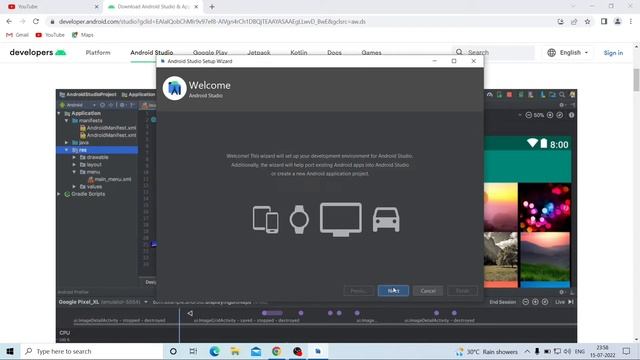Expand the java folder
Screen dimensions: 640x360
pyautogui.click(x=67, y=142)
